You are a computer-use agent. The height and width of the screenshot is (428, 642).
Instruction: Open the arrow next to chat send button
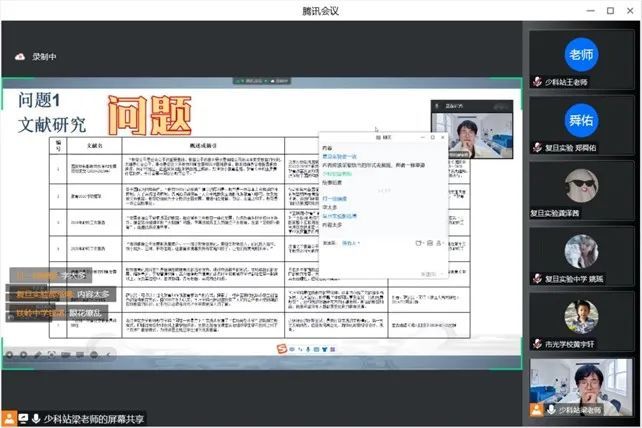(x=442, y=274)
